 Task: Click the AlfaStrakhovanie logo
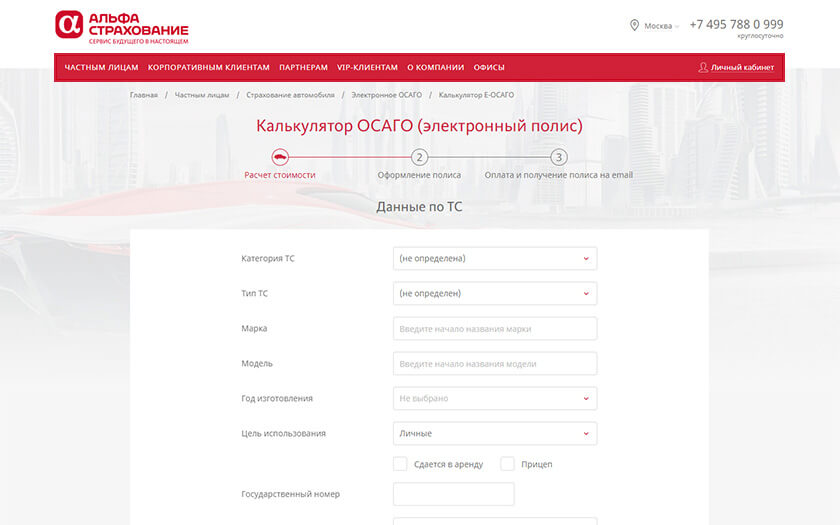point(121,27)
